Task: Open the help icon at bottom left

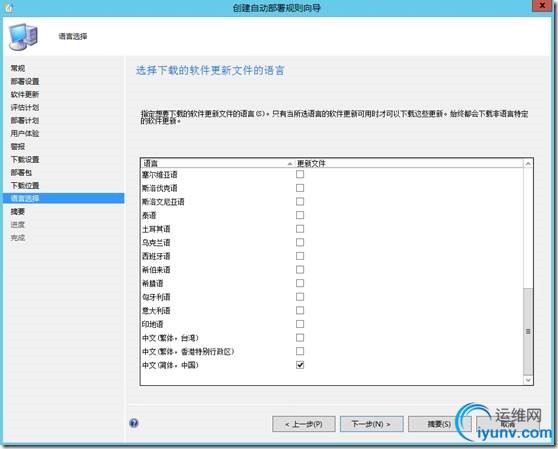Action: point(134,423)
